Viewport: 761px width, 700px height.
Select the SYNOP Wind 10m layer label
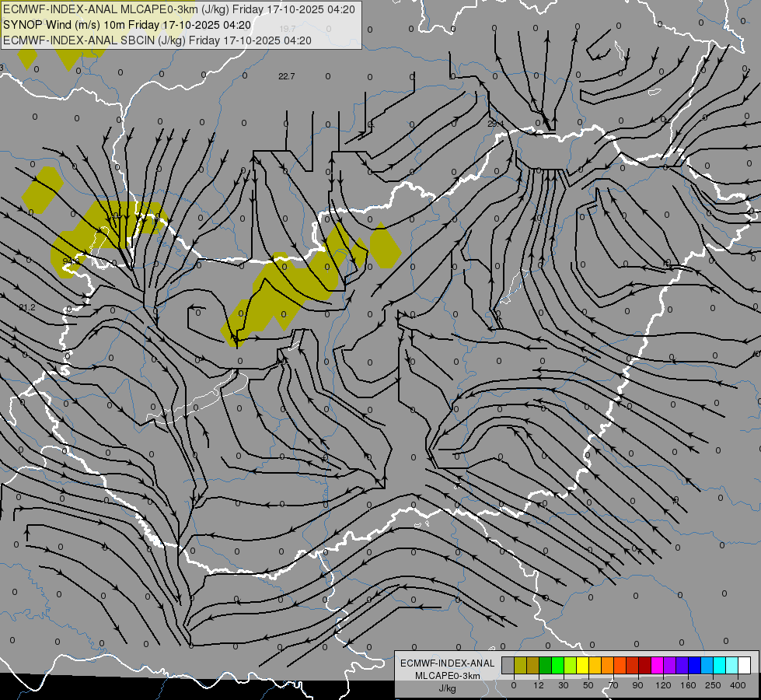point(127,25)
